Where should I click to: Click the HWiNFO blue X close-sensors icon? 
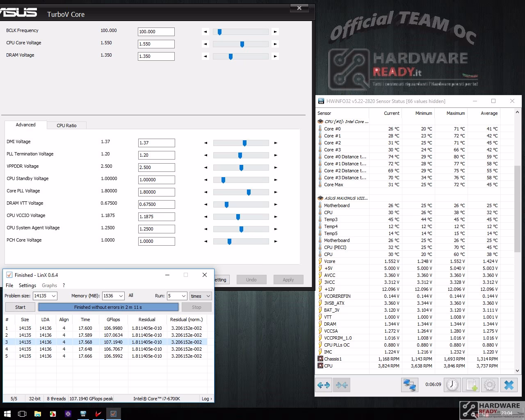[x=509, y=385]
